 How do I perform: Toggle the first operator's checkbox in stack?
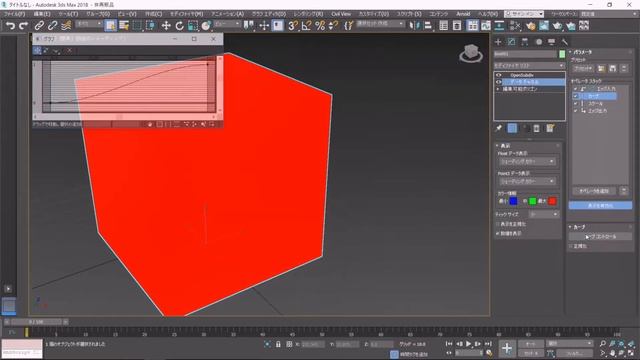(x=576, y=89)
